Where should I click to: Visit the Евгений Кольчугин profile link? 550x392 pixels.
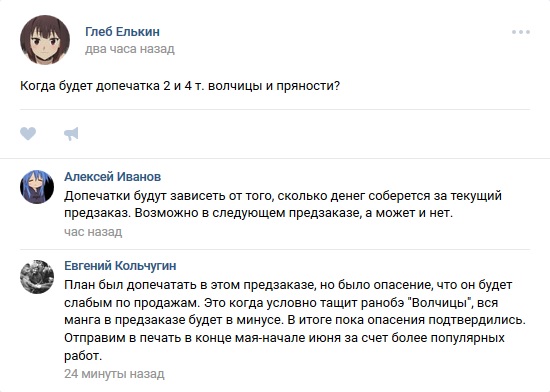(120, 266)
